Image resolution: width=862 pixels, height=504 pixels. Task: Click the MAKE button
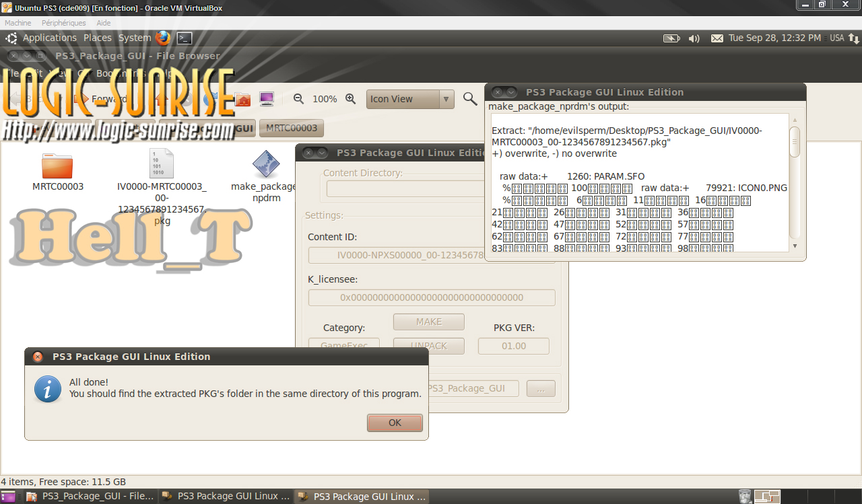click(429, 322)
